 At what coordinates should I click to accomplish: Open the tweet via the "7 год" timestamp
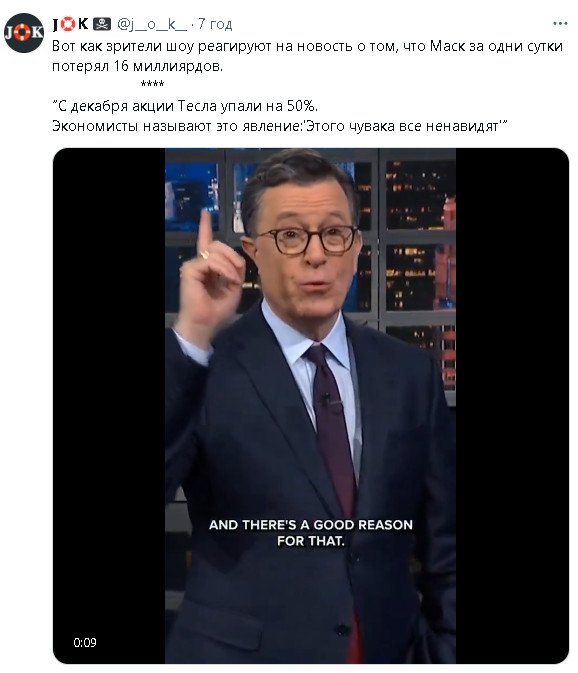(x=215, y=24)
